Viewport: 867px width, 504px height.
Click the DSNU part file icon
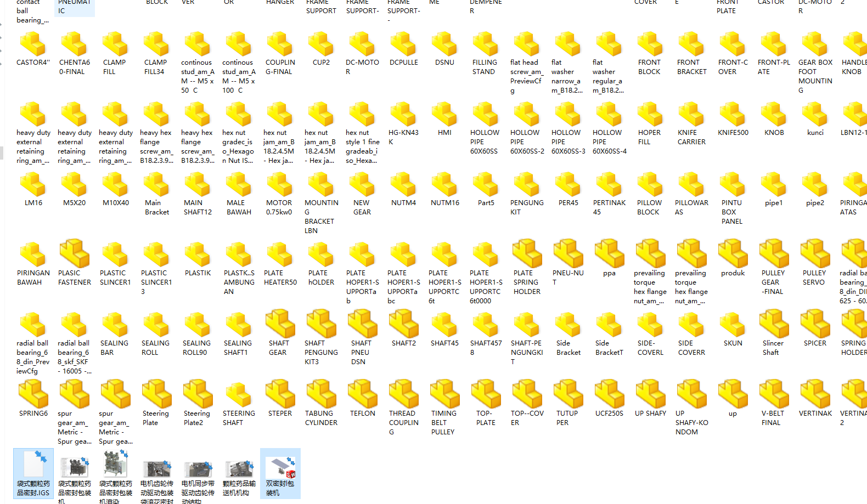tap(444, 44)
